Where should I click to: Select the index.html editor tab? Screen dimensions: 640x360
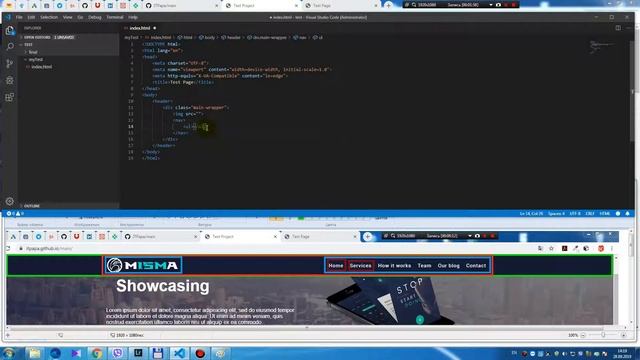point(140,28)
